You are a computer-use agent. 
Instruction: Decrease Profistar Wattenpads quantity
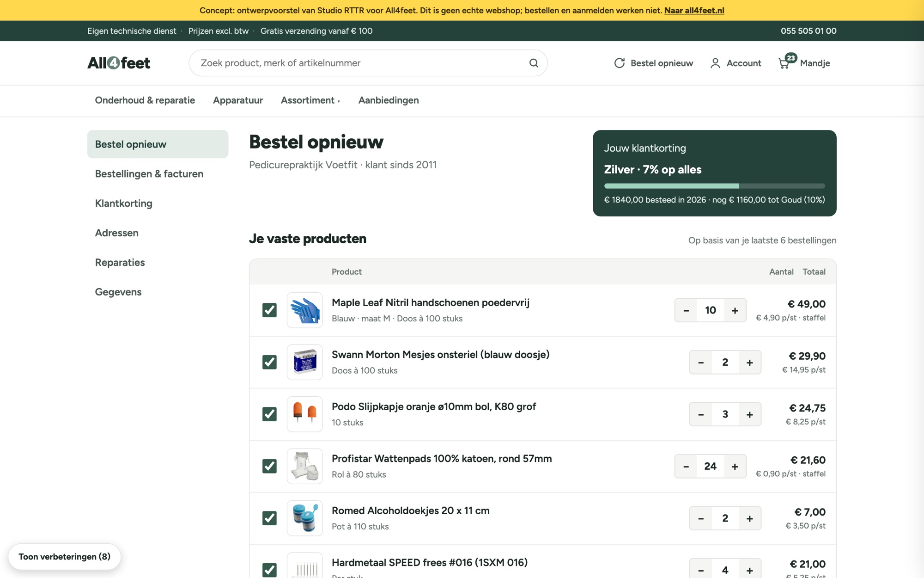pyautogui.click(x=686, y=466)
